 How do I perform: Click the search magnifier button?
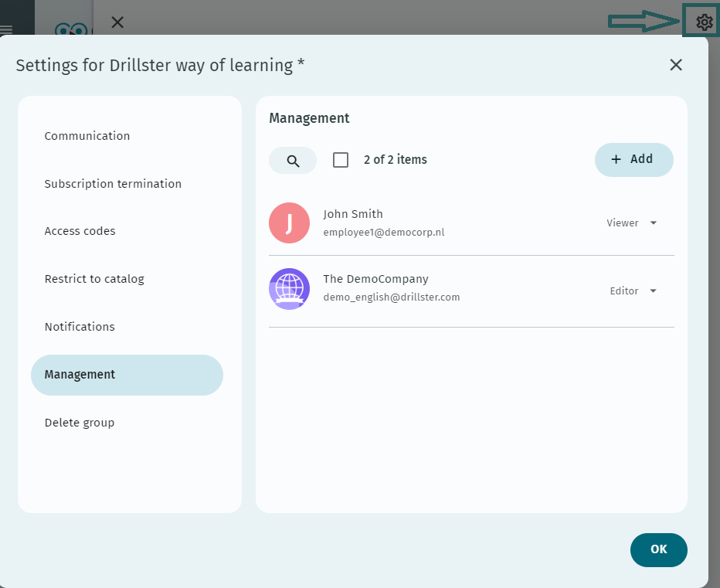click(x=293, y=160)
